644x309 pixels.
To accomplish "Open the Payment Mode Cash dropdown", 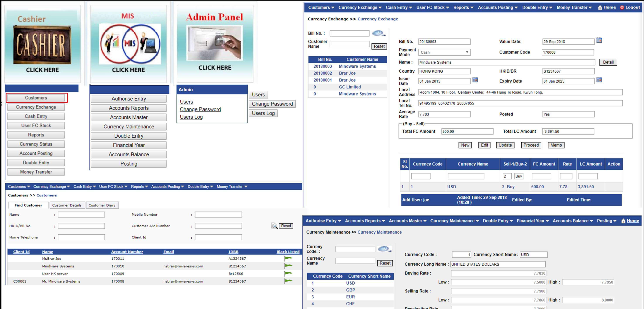I will click(444, 52).
